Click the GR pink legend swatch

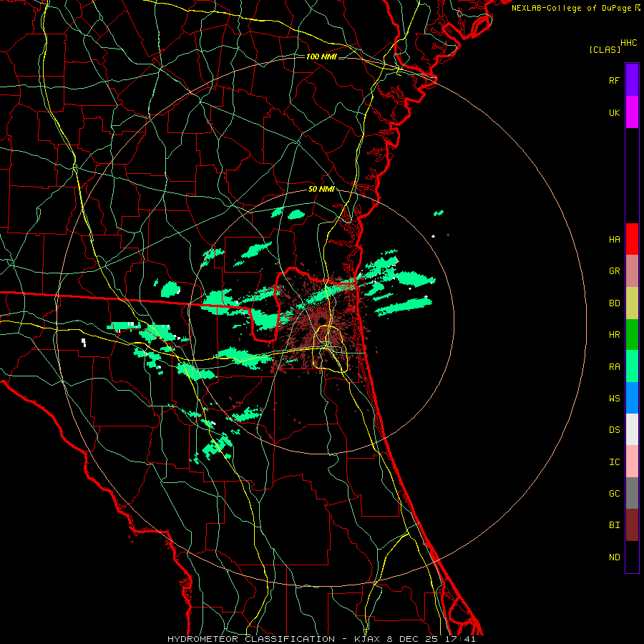point(632,271)
